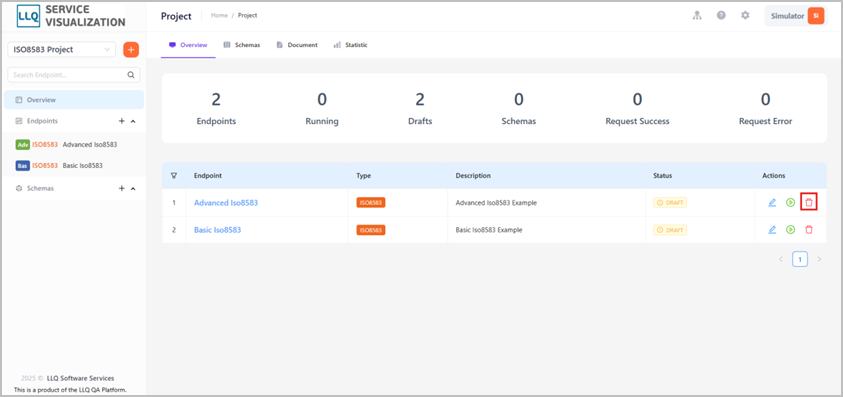Delete the Advanced Iso8583 endpoint
This screenshot has width=843, height=397.
click(809, 203)
